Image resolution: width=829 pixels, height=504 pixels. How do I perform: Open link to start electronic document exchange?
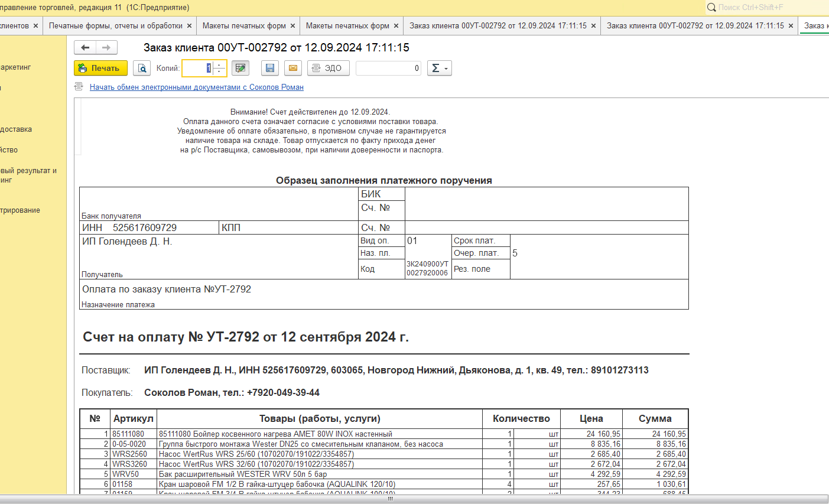(196, 87)
